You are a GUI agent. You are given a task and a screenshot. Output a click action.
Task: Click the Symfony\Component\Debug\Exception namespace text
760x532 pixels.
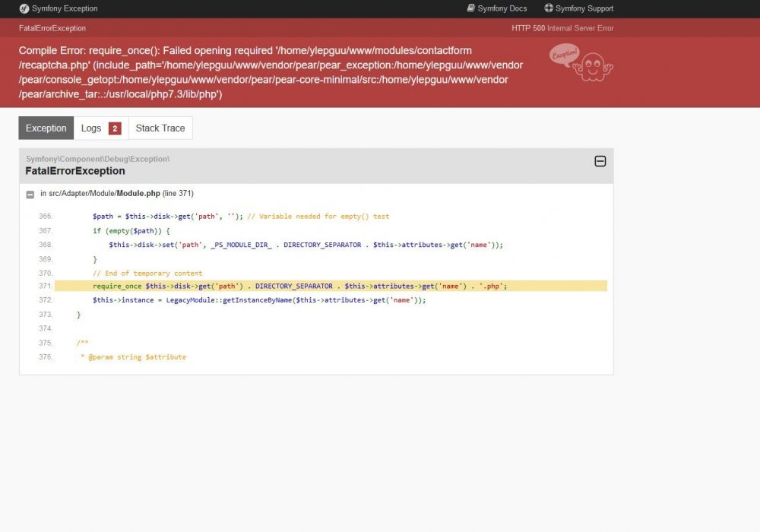97,159
